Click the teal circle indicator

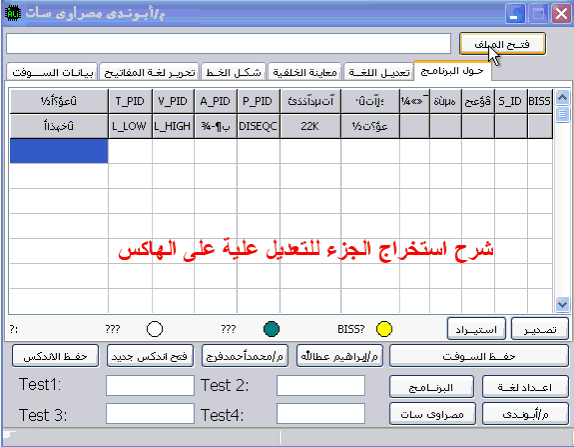[x=271, y=329]
